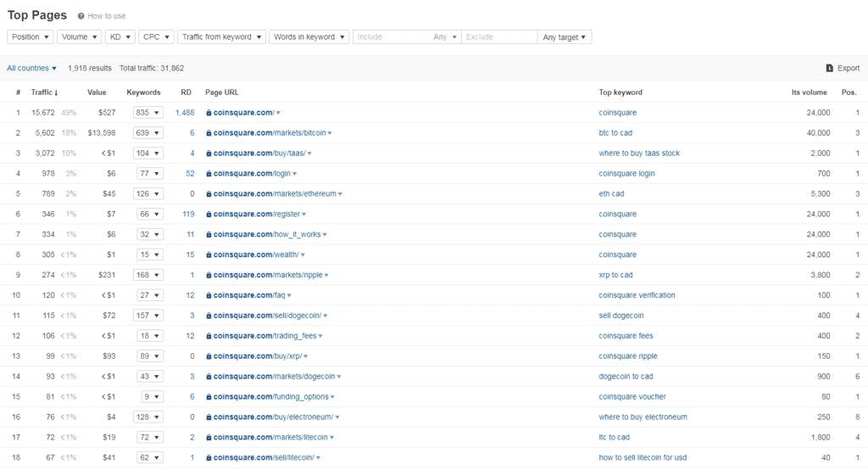Viewport: 868px width, 470px height.
Task: Click the $13,598 value cell
Action: [102, 133]
